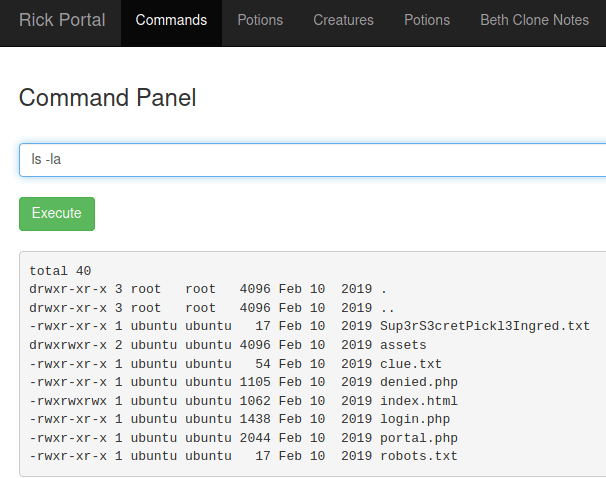Open the Commands tab

point(171,20)
